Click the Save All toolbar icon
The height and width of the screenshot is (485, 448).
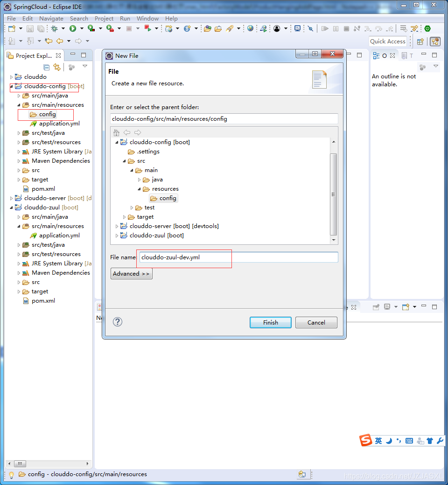point(41,29)
